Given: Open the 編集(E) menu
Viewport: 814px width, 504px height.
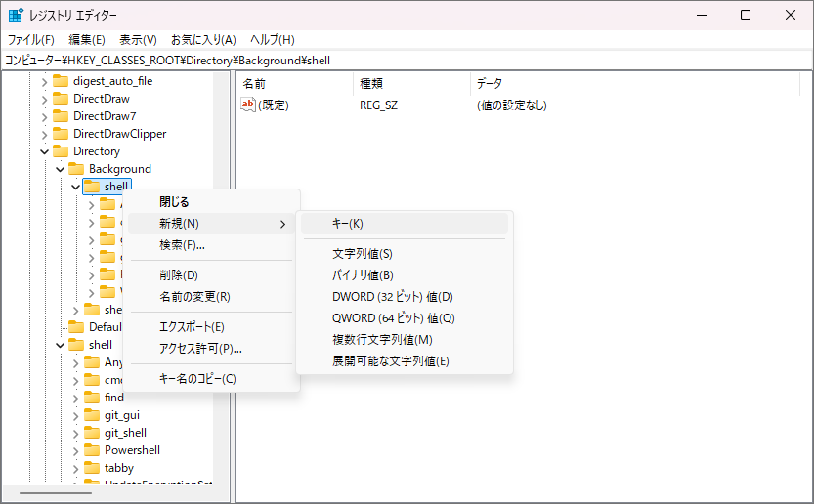Looking at the screenshot, I should (87, 40).
